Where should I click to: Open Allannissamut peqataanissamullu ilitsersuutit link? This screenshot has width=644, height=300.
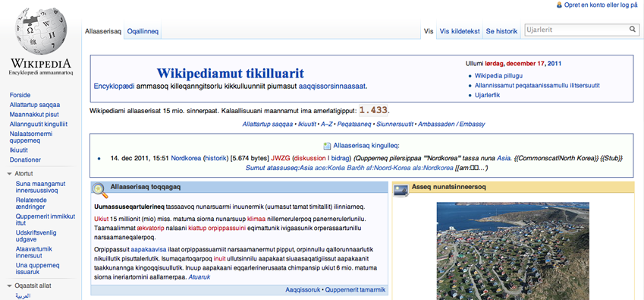tap(537, 86)
